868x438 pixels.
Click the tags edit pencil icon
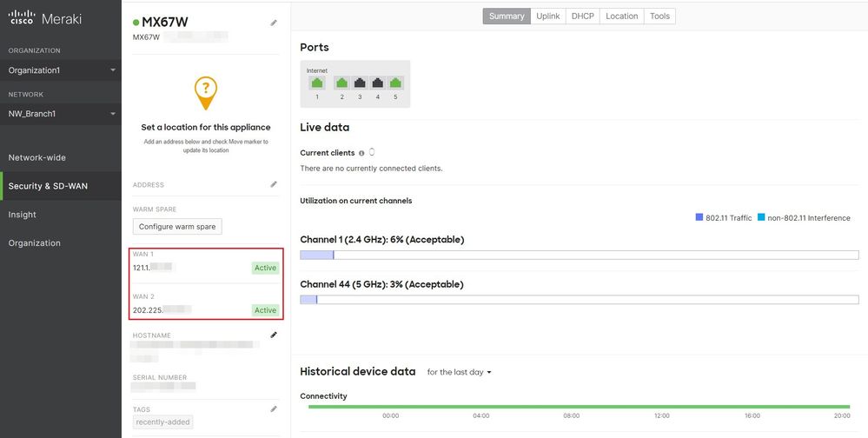pyautogui.click(x=274, y=408)
